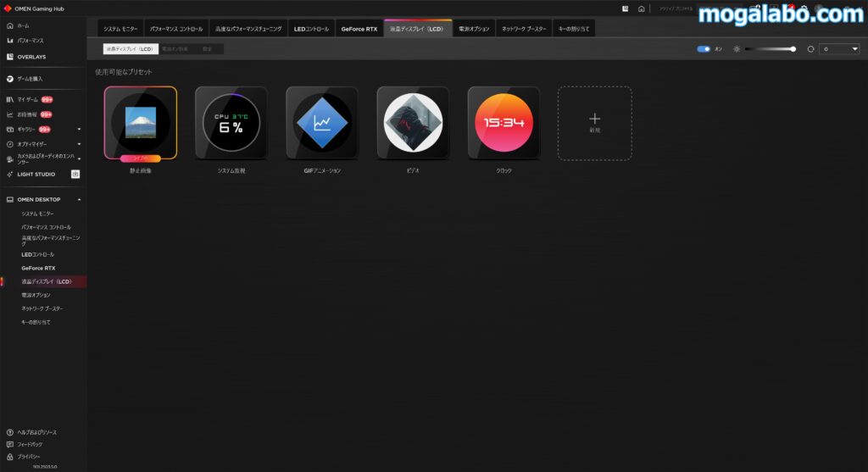Viewport: 868px width, 472px height.
Task: Switch to the GeForce RTX top tab
Action: pyautogui.click(x=359, y=29)
